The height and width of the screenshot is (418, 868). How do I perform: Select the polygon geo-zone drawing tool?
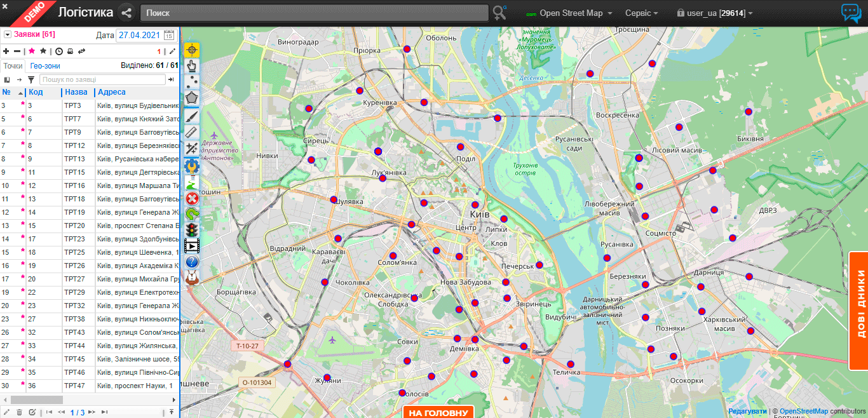point(191,98)
